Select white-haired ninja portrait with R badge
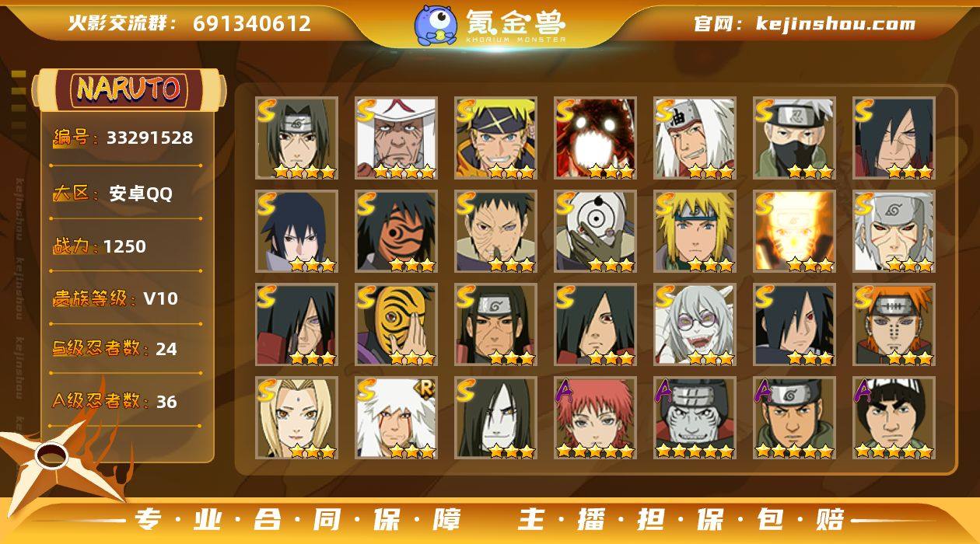Image resolution: width=980 pixels, height=544 pixels. click(396, 418)
